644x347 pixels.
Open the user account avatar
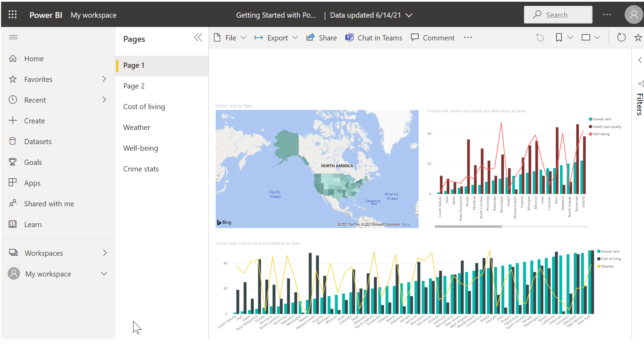634,15
